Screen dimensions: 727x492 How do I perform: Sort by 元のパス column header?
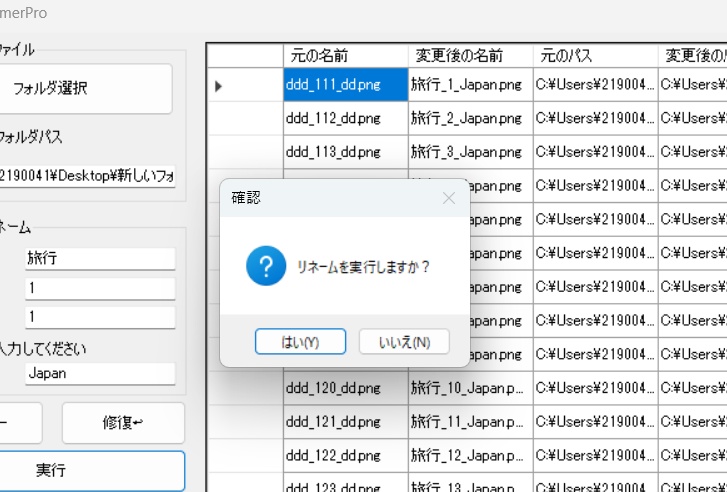(595, 56)
